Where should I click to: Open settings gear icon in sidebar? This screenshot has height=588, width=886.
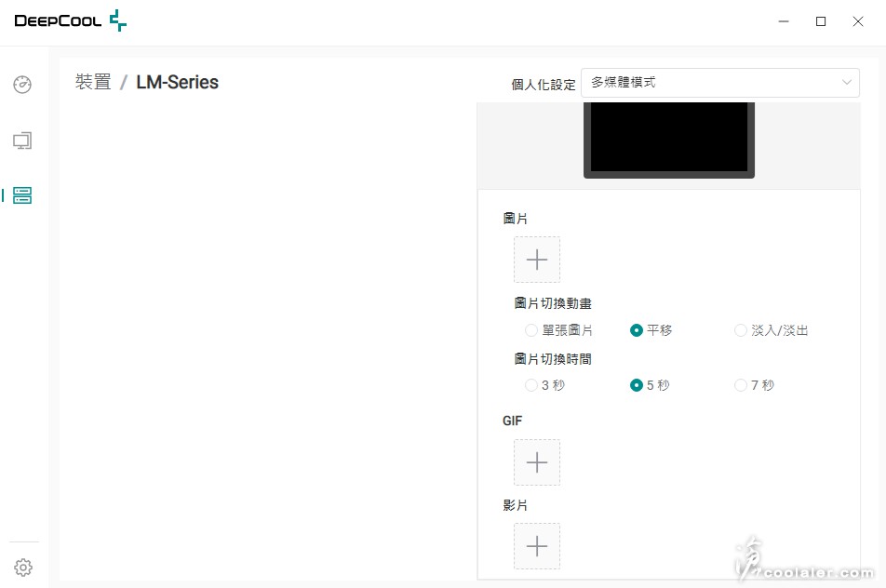point(23,568)
